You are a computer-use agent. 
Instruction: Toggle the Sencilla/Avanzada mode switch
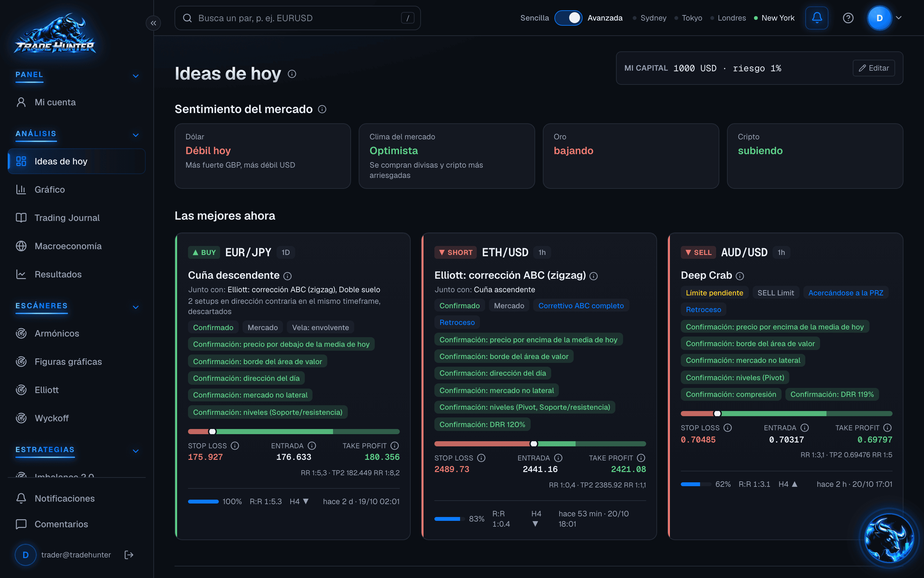tap(568, 18)
